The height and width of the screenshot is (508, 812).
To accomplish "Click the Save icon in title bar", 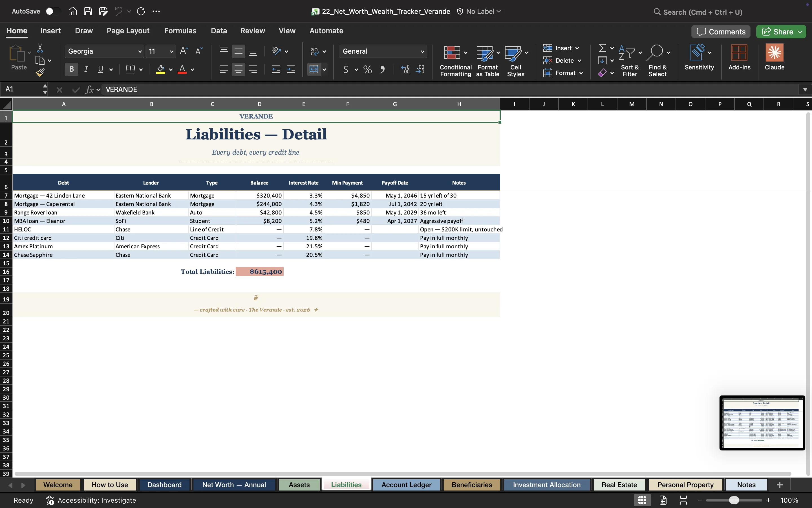I will (88, 11).
